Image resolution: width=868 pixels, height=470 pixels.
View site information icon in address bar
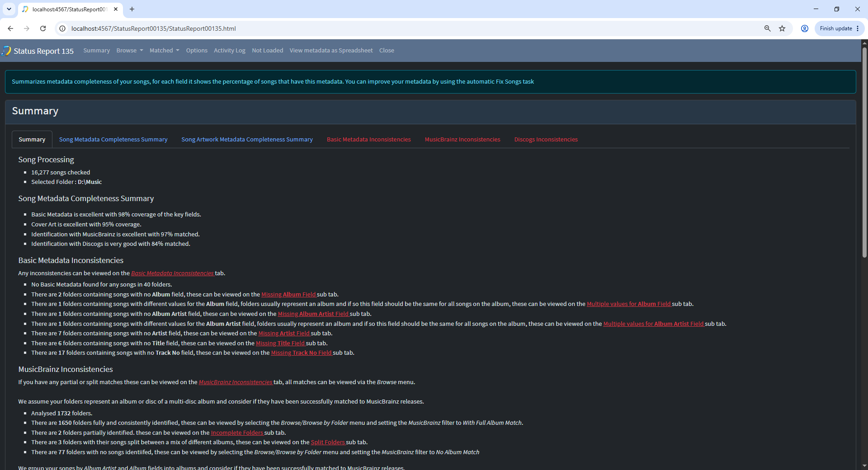coord(62,28)
